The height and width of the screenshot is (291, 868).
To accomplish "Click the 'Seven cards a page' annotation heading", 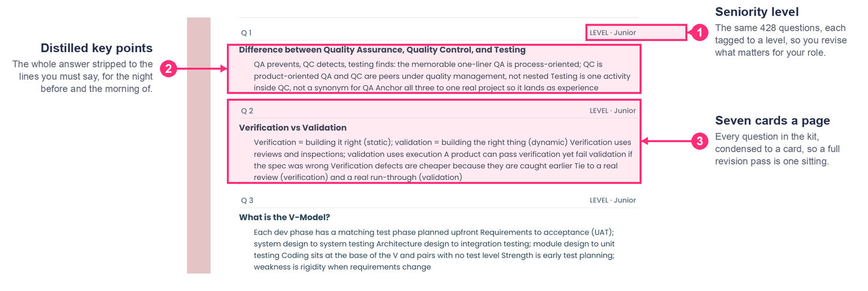I will tap(773, 120).
